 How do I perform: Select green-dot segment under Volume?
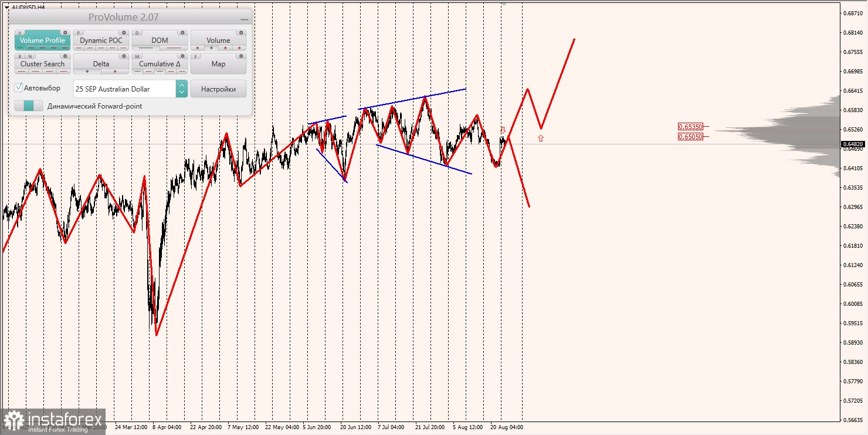point(211,48)
